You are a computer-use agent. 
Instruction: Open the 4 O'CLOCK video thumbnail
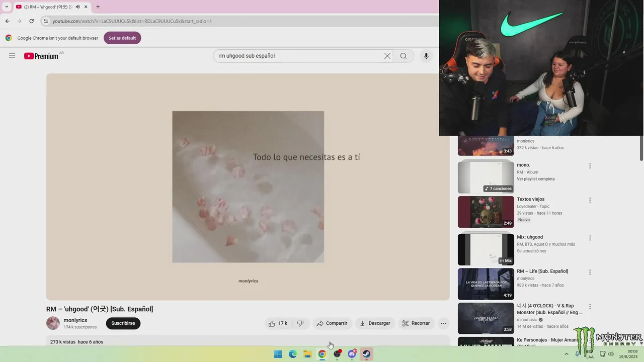click(486, 318)
